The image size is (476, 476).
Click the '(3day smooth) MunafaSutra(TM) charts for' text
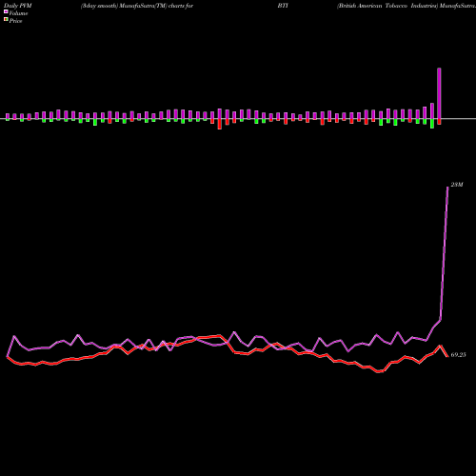click(x=137, y=6)
